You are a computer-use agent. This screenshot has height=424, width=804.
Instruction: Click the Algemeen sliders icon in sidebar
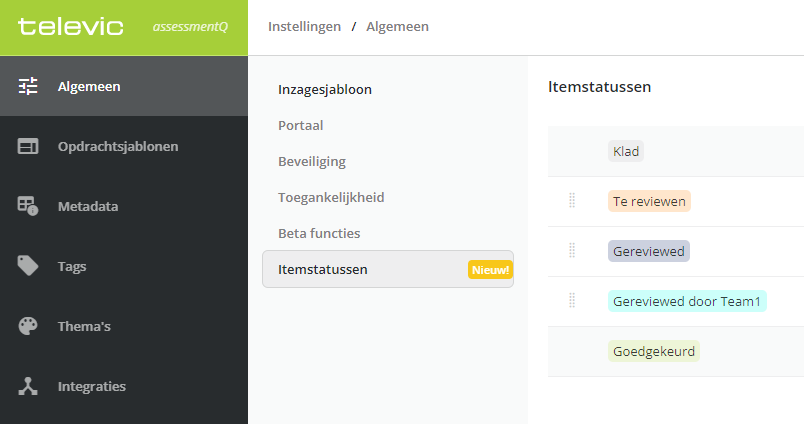[x=28, y=86]
